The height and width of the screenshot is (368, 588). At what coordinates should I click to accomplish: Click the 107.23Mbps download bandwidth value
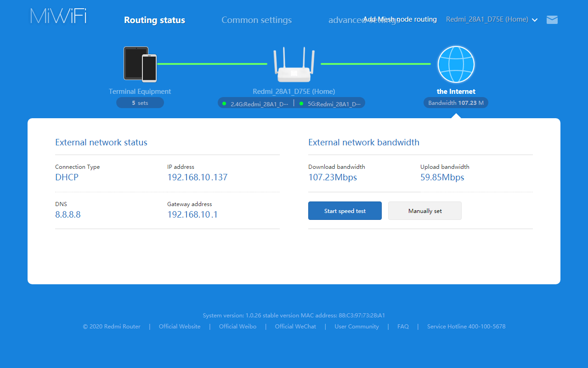[333, 177]
